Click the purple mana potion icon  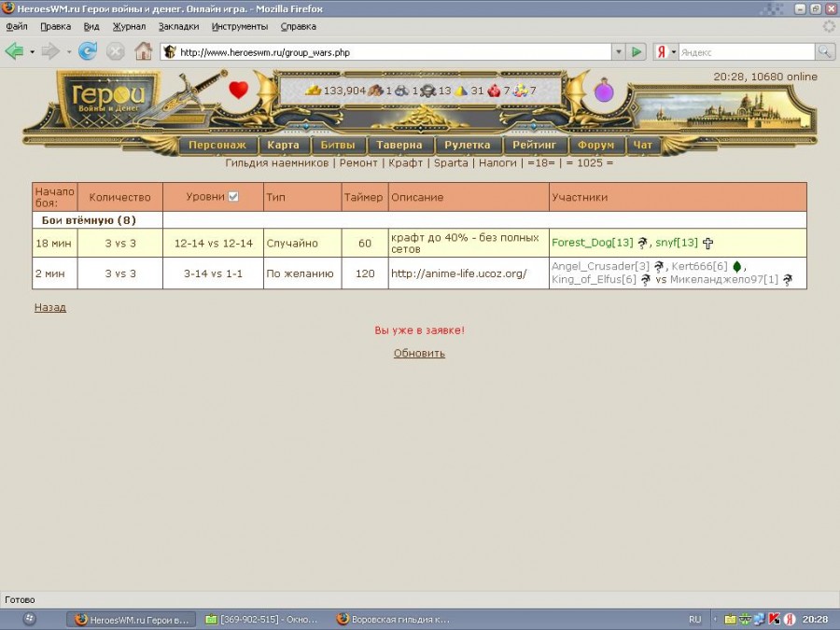[x=604, y=91]
